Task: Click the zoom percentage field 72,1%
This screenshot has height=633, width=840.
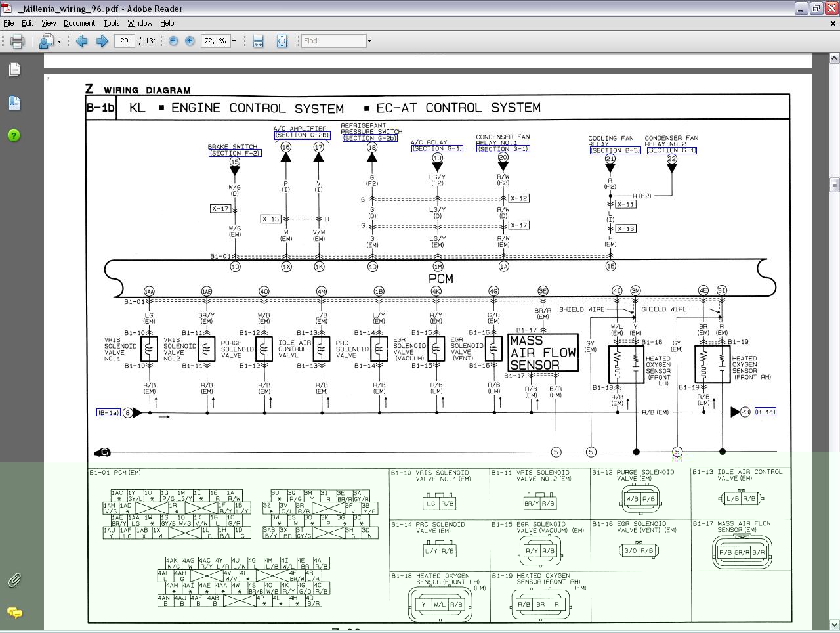Action: coord(215,41)
